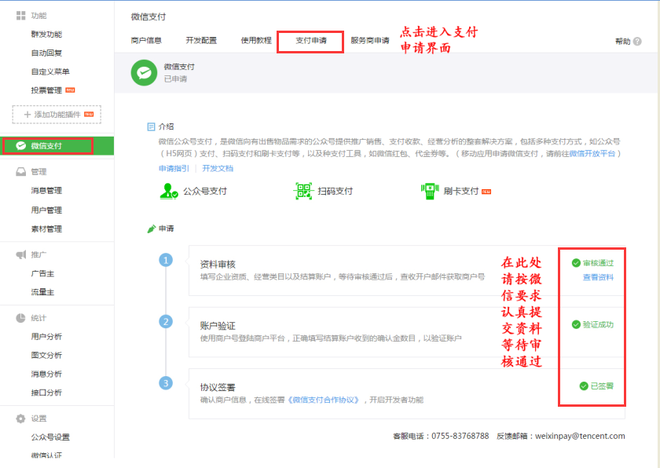Screen dimensions: 660x468
Task: Open 流量主 in sidebar
Action: coord(43,292)
